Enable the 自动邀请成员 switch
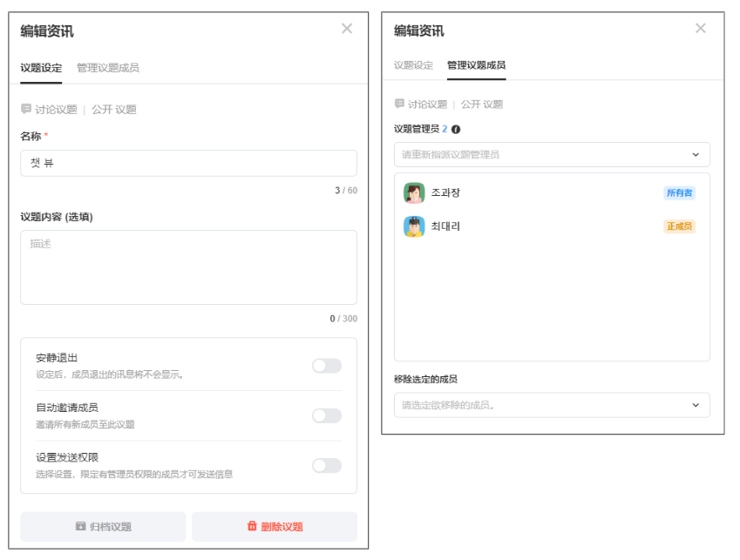 (x=327, y=415)
